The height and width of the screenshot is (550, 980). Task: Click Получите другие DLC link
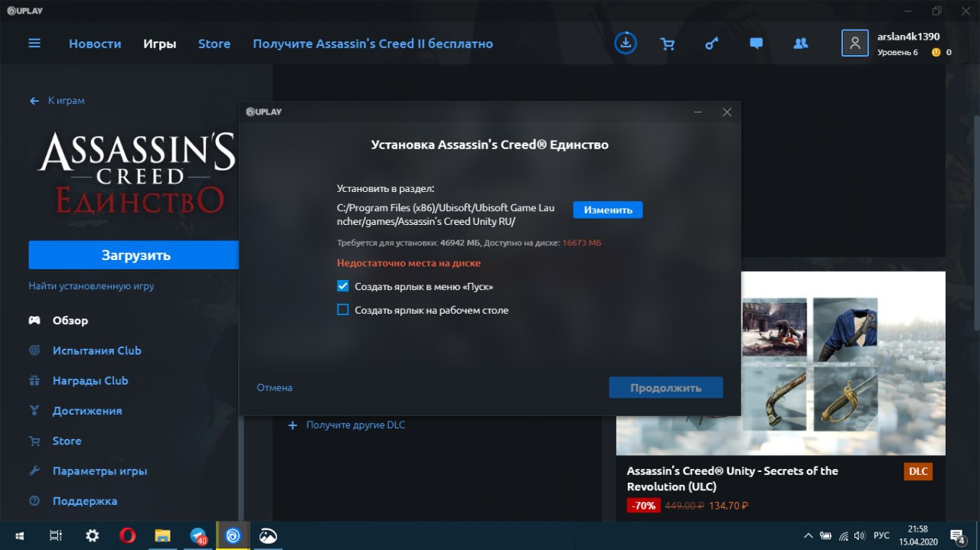tap(356, 425)
